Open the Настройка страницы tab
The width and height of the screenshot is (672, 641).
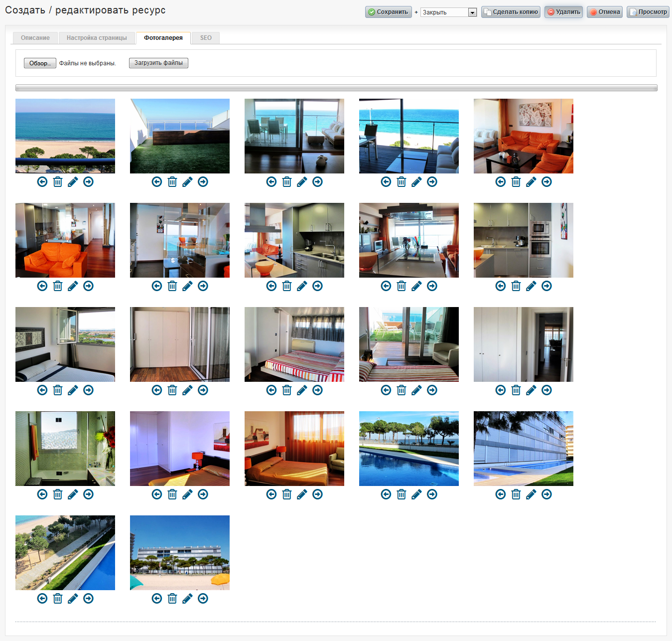97,38
